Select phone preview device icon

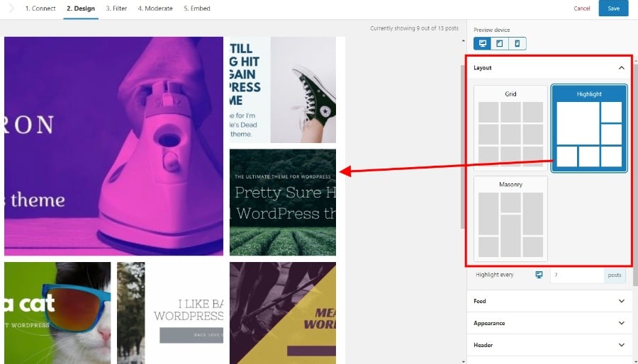coord(517,43)
